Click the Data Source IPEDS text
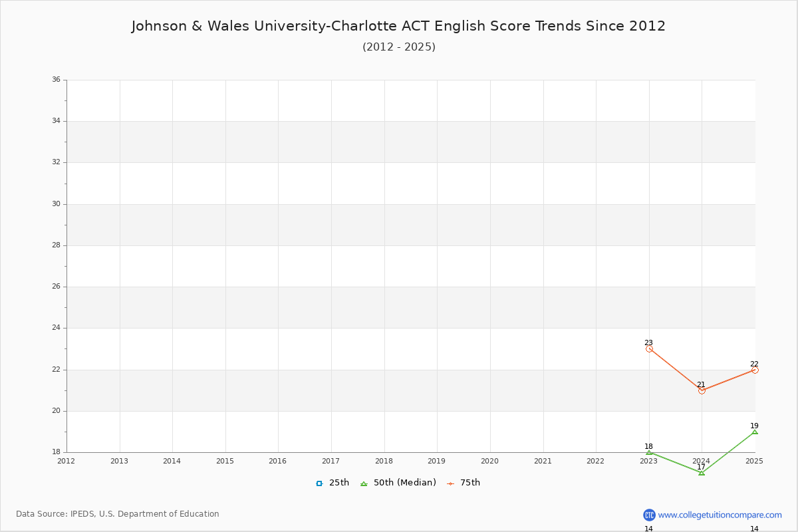The height and width of the screenshot is (532, 798). click(118, 514)
